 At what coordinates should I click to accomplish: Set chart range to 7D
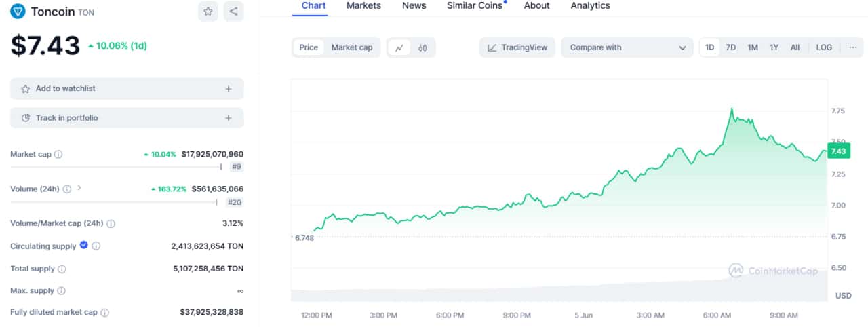click(730, 47)
